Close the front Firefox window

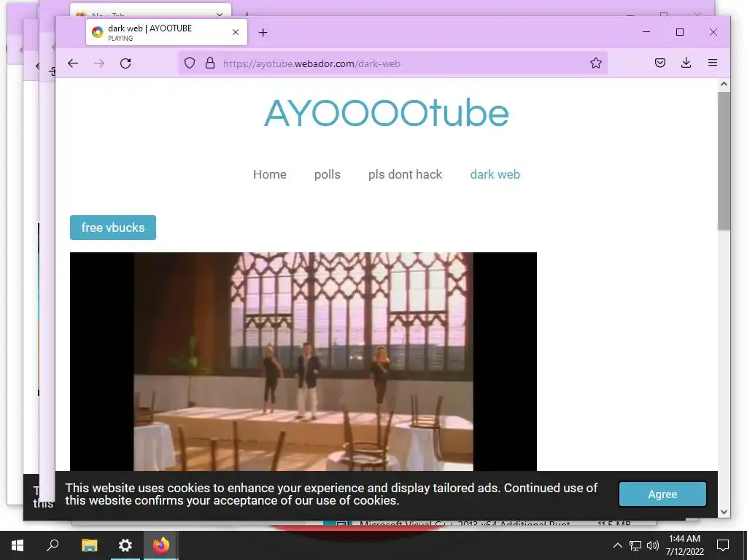[713, 32]
